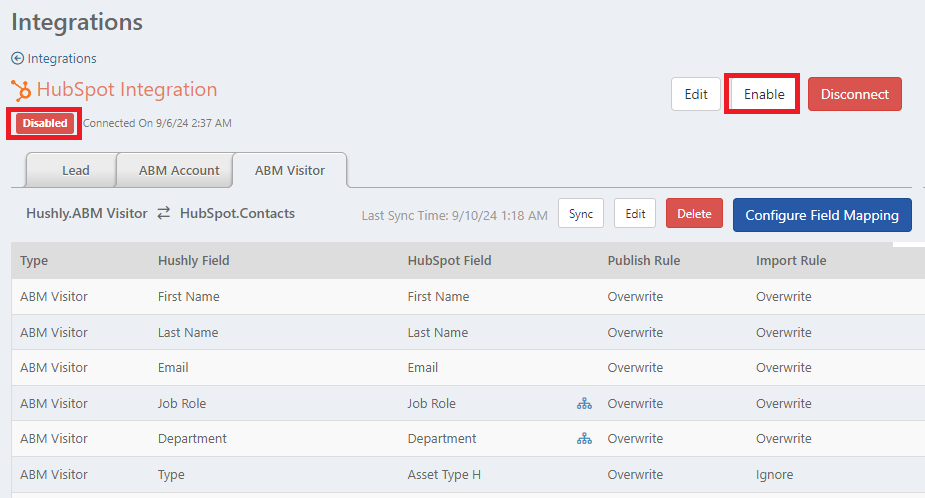
Task: Click the HubSpot Field column header
Action: coord(449,261)
